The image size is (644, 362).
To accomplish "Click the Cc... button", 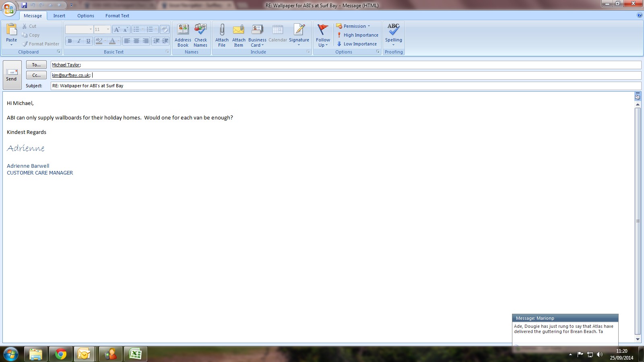I will tap(36, 75).
